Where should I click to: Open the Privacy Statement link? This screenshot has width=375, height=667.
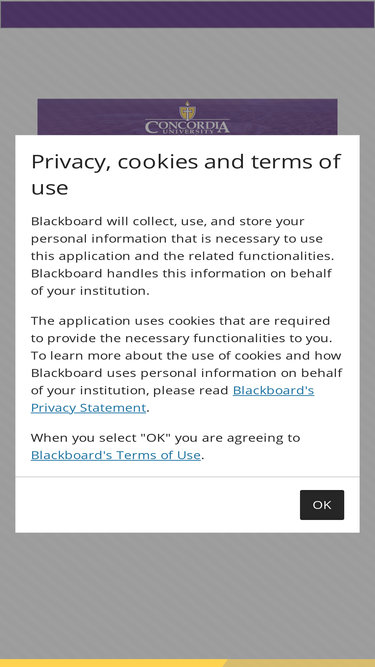(x=88, y=408)
